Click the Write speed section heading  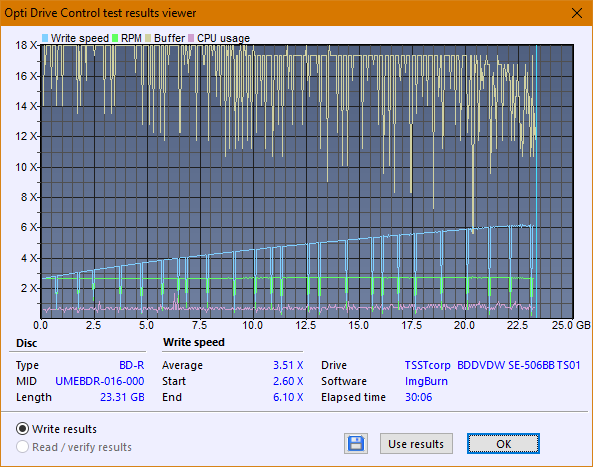point(194,342)
